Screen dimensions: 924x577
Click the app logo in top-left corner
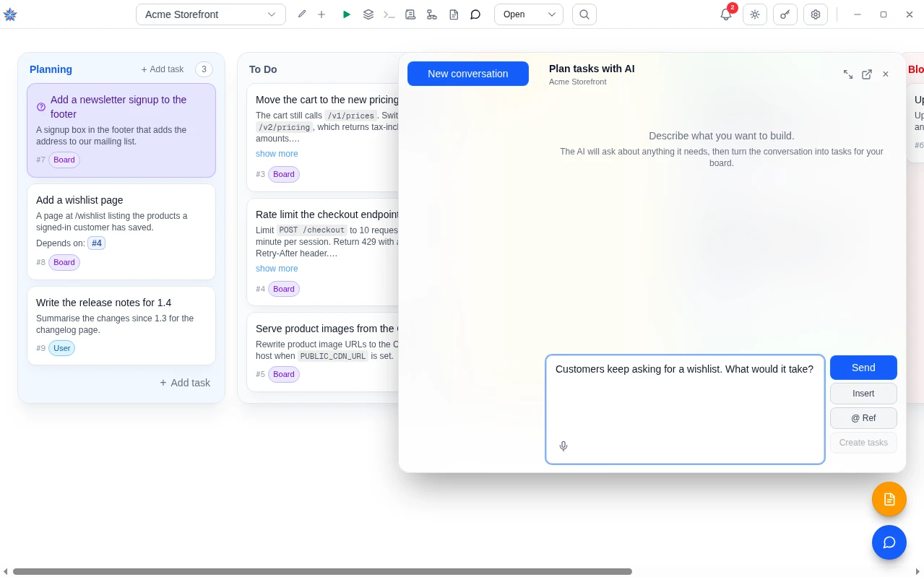point(10,14)
